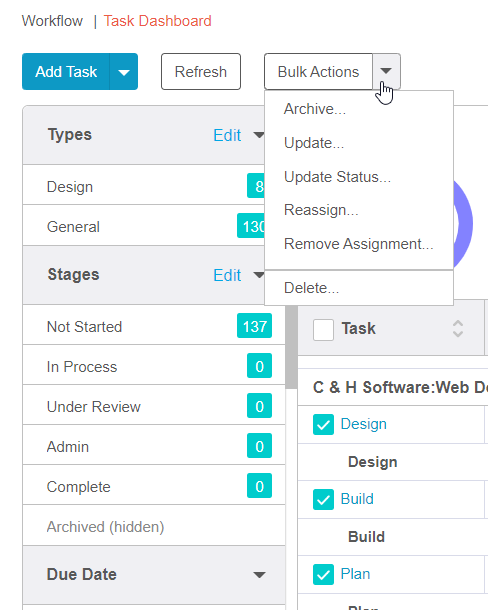Viewport: 488px width, 610px height.
Task: Click the Task column header
Action: click(x=358, y=329)
